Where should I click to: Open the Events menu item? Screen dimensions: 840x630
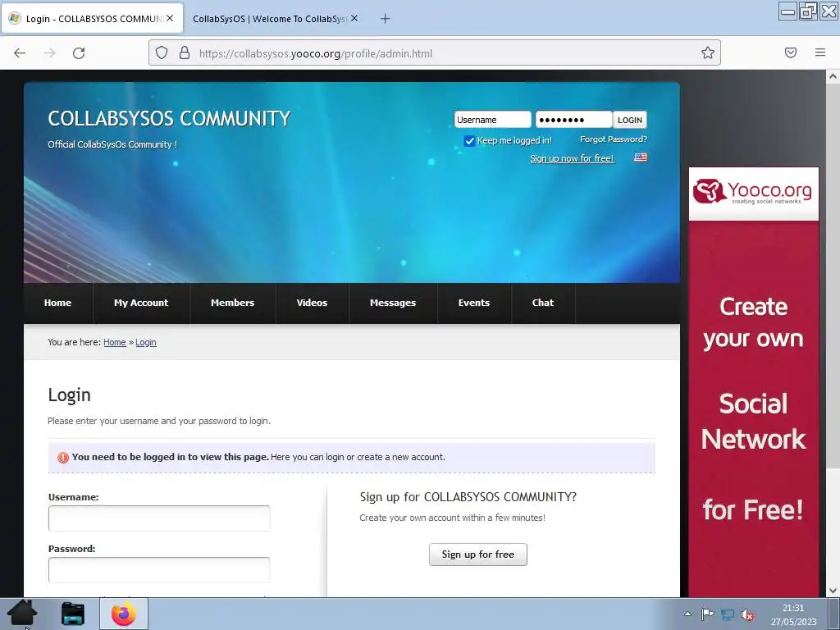click(474, 303)
